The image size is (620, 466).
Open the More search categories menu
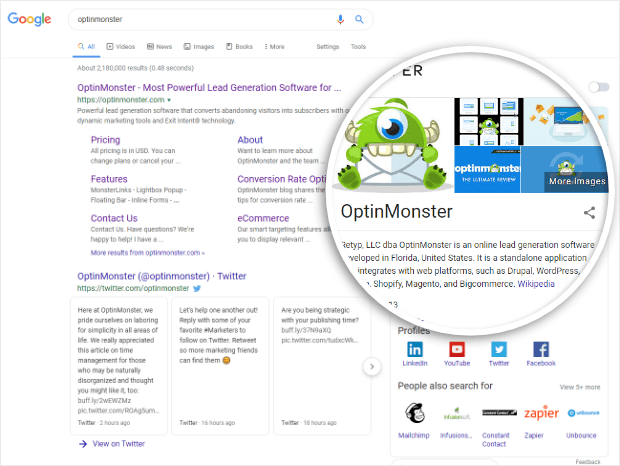pyautogui.click(x=274, y=47)
